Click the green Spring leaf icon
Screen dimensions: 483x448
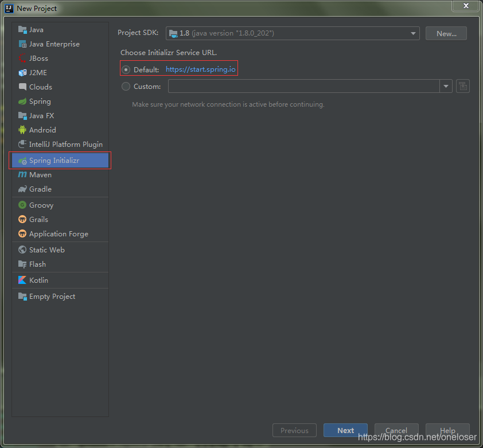click(x=22, y=102)
